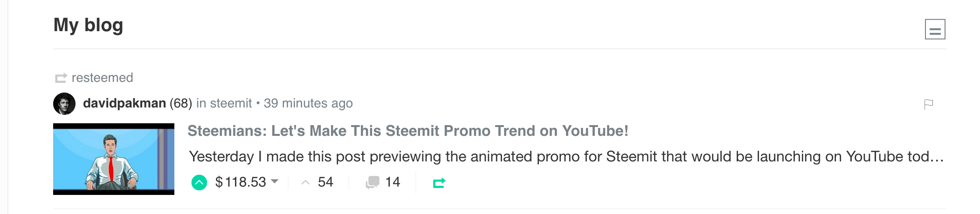
Task: Click the reputation score (68)
Action: tap(181, 103)
